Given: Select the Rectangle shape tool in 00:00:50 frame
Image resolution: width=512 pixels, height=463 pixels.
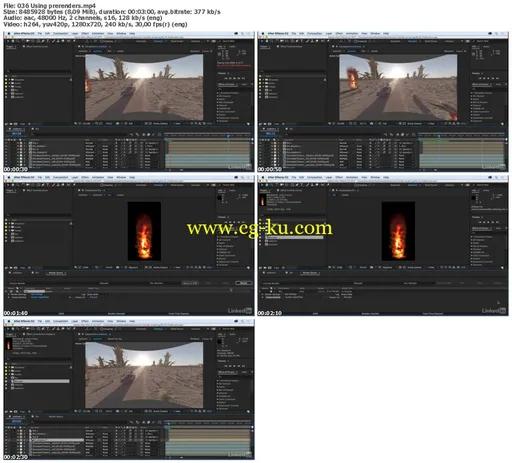Looking at the screenshot, I should (292, 41).
